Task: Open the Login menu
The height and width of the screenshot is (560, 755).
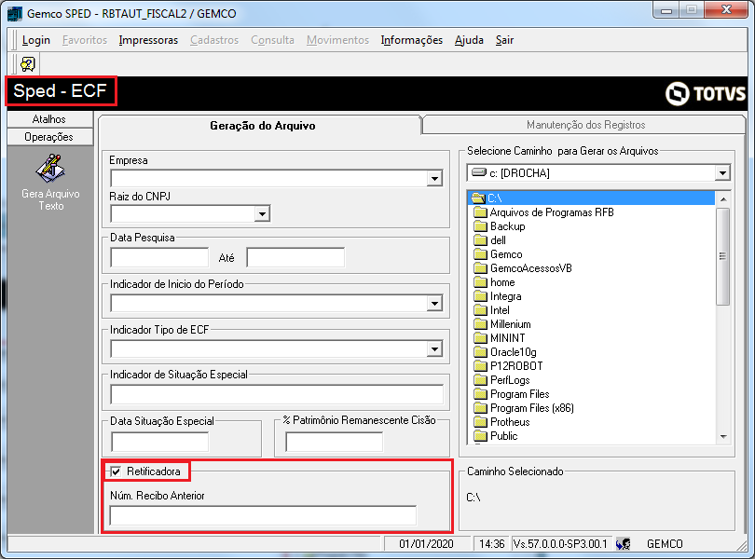Action: coord(36,40)
